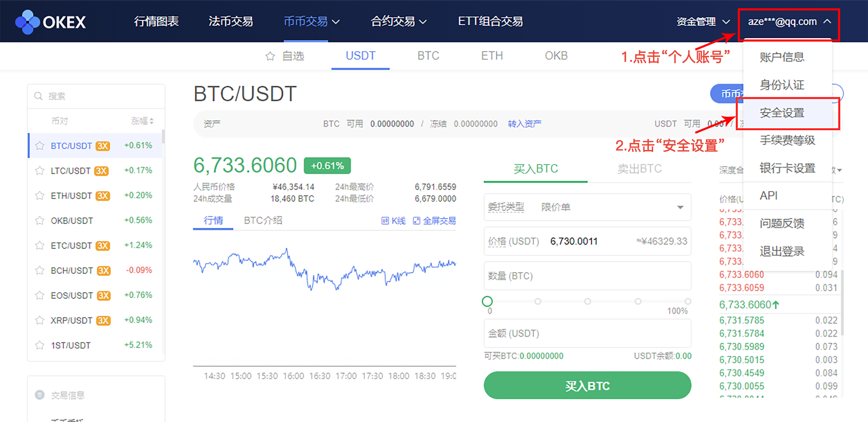Click the 交易信息 list icon
Viewport: 868px width, 422px height.
pyautogui.click(x=40, y=395)
